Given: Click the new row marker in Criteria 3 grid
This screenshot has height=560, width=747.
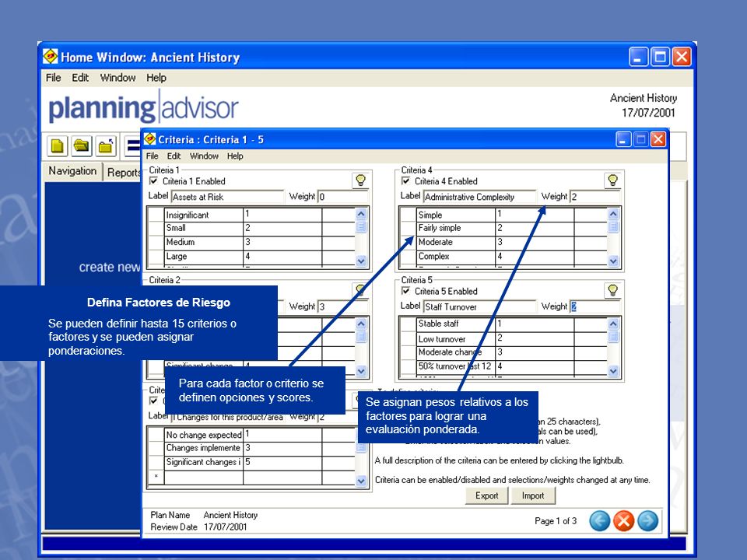Looking at the screenshot, I should tap(156, 477).
